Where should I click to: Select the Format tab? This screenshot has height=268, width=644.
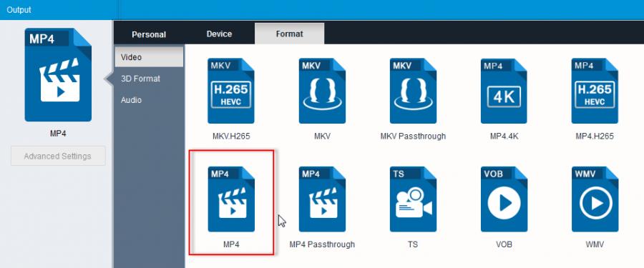click(290, 34)
